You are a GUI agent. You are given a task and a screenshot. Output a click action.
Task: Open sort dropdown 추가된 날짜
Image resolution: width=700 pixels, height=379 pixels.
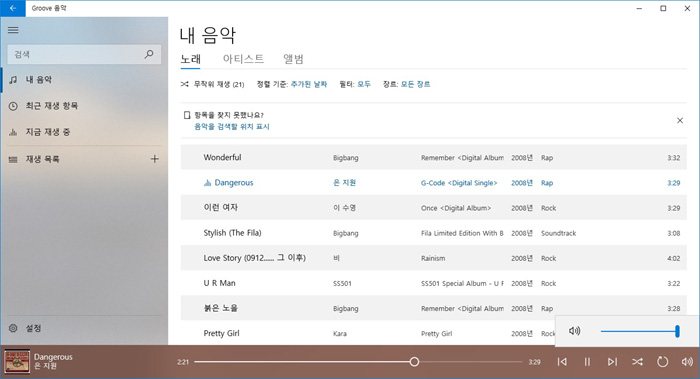[x=308, y=84]
